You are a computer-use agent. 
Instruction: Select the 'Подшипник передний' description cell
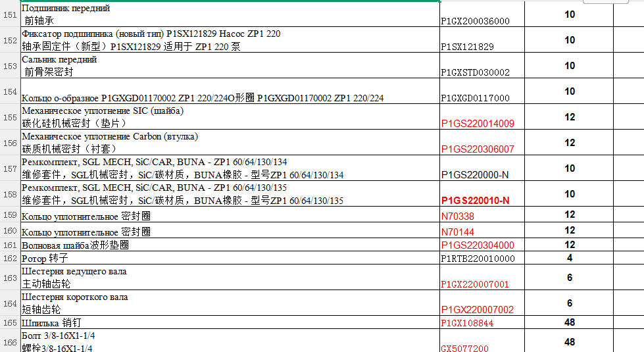click(230, 14)
